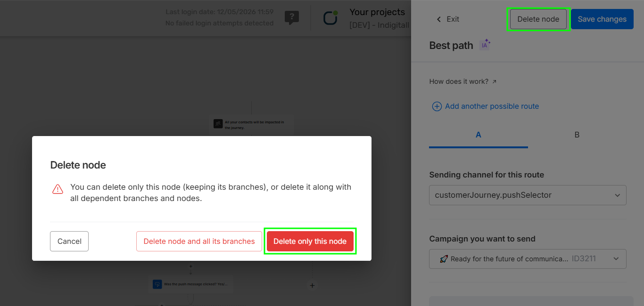Switch to route tab A
This screenshot has height=306, width=644.
[479, 135]
